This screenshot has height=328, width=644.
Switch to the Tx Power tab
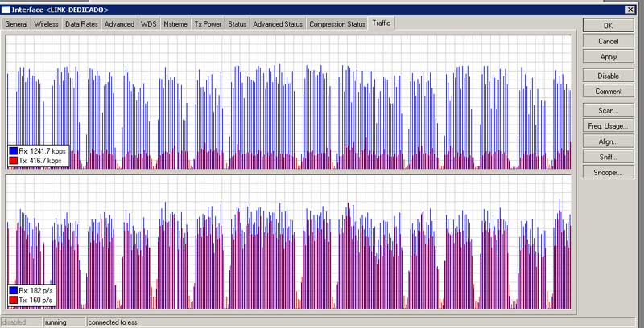[208, 24]
